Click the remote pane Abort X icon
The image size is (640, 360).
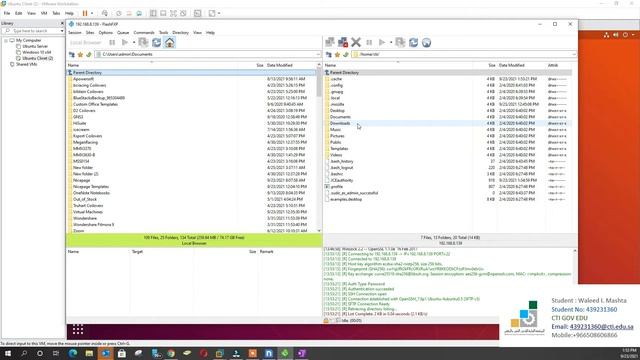point(356,42)
